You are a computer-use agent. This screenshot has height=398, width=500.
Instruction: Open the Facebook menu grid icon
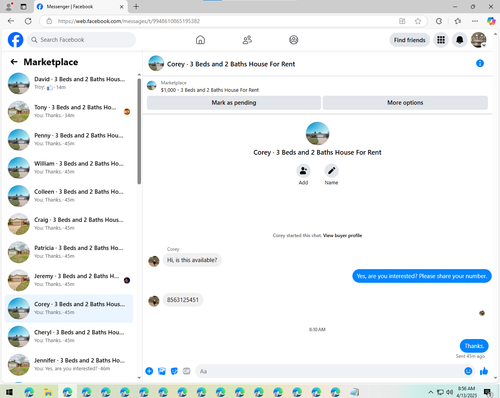point(441,40)
